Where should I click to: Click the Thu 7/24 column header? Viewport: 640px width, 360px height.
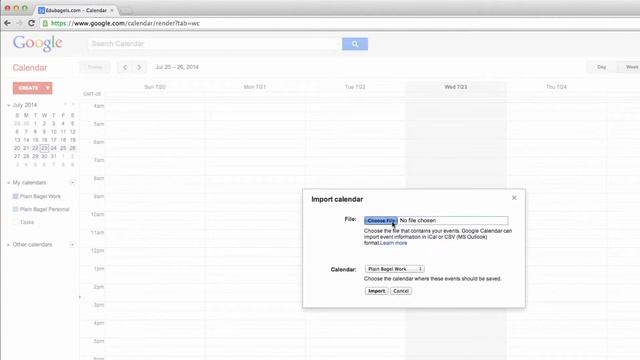click(x=556, y=87)
